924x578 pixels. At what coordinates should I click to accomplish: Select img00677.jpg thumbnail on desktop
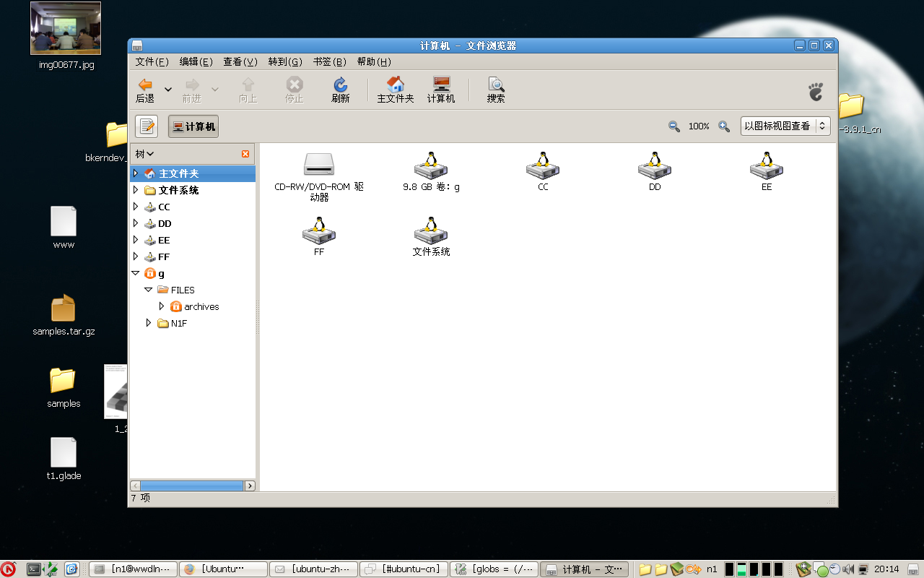point(66,28)
